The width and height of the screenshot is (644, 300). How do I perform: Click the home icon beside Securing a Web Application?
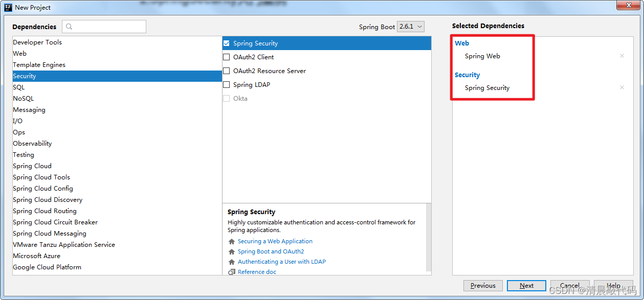pyautogui.click(x=232, y=241)
